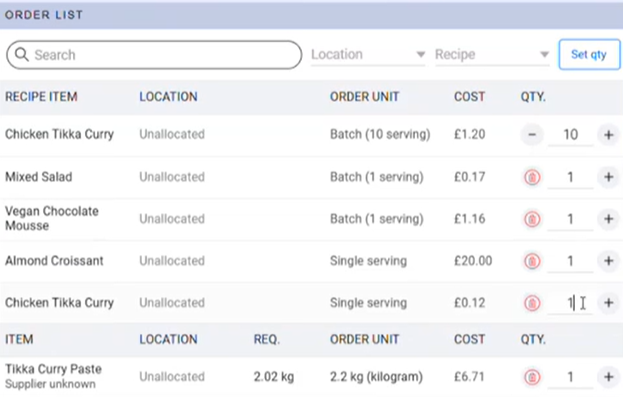Select Mixed Salad recipe name
Image resolution: width=623 pixels, height=397 pixels.
(39, 177)
